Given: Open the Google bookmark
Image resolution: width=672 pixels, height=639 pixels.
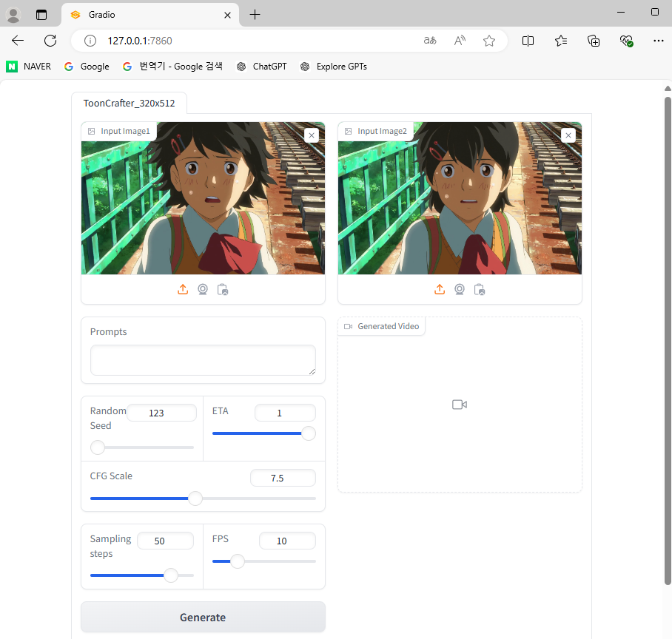Looking at the screenshot, I should pyautogui.click(x=87, y=67).
